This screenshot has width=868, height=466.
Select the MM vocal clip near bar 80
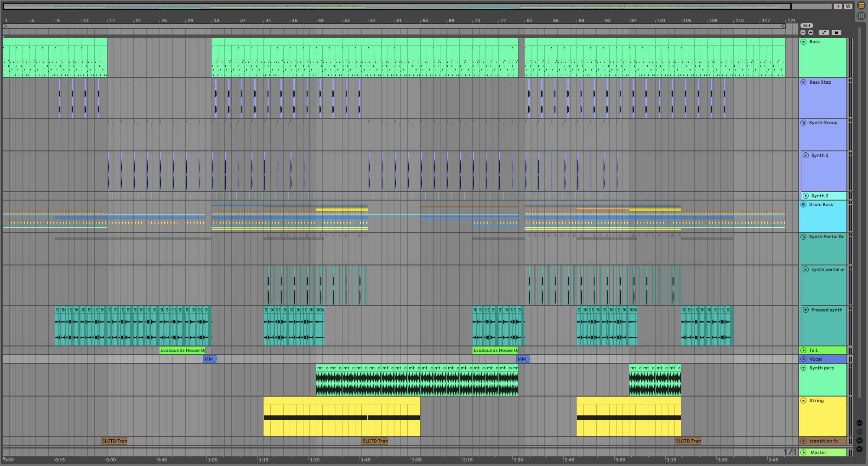point(523,359)
